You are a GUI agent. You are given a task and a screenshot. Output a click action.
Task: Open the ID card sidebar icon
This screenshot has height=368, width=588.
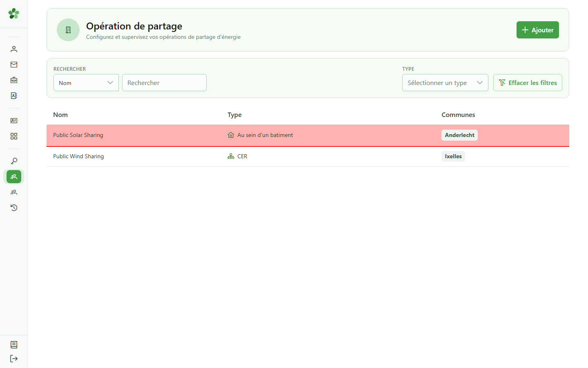click(14, 121)
